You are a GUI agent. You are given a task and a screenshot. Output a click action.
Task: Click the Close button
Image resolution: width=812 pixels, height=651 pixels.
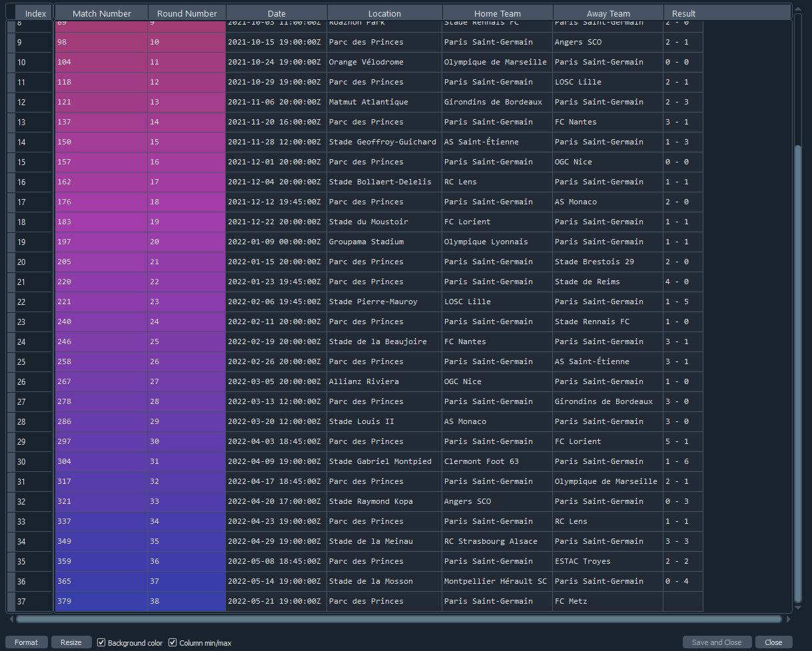click(x=773, y=642)
